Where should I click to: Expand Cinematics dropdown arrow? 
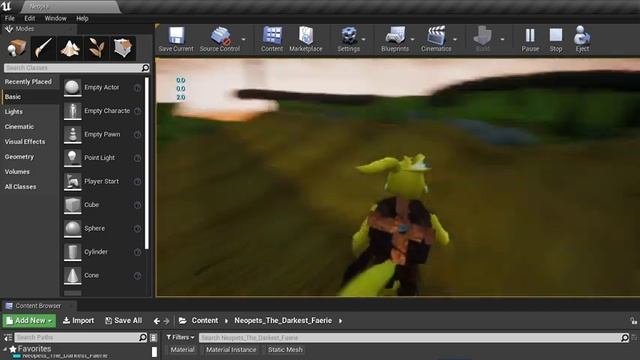tap(455, 39)
